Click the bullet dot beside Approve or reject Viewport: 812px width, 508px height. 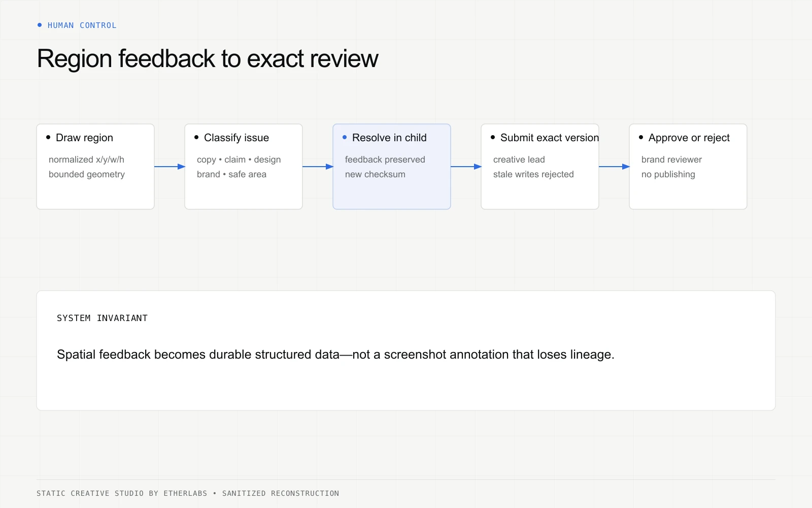pos(641,137)
